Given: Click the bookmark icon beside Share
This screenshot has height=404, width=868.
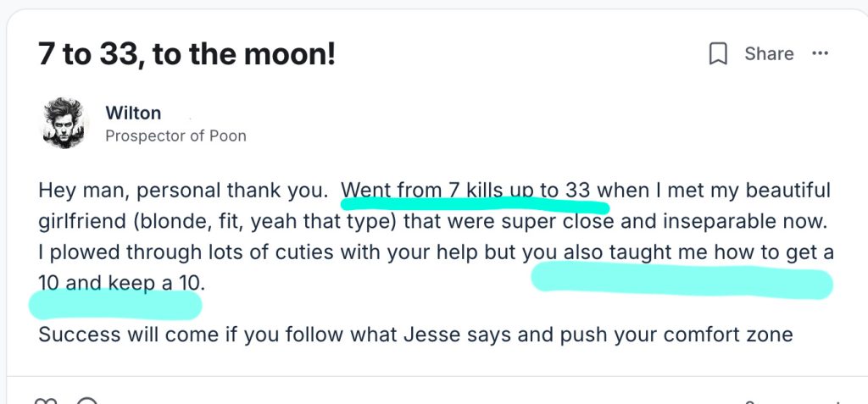Looking at the screenshot, I should coord(718,54).
